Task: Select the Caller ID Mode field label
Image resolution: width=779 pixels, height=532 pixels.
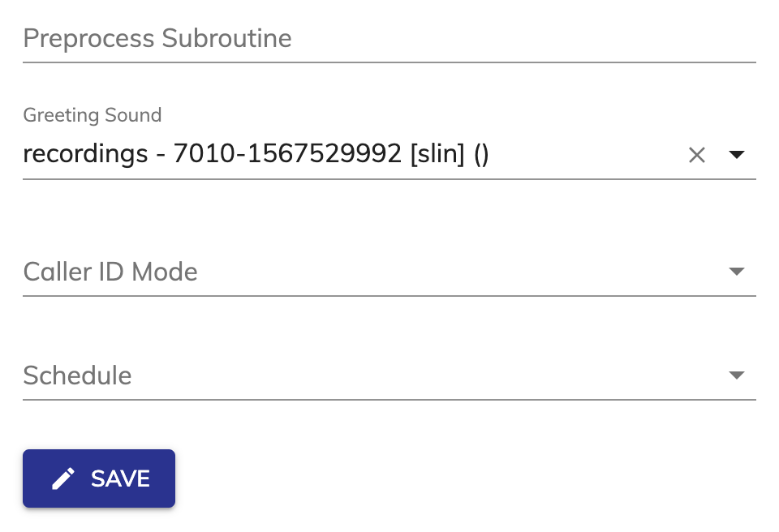Action: (110, 272)
